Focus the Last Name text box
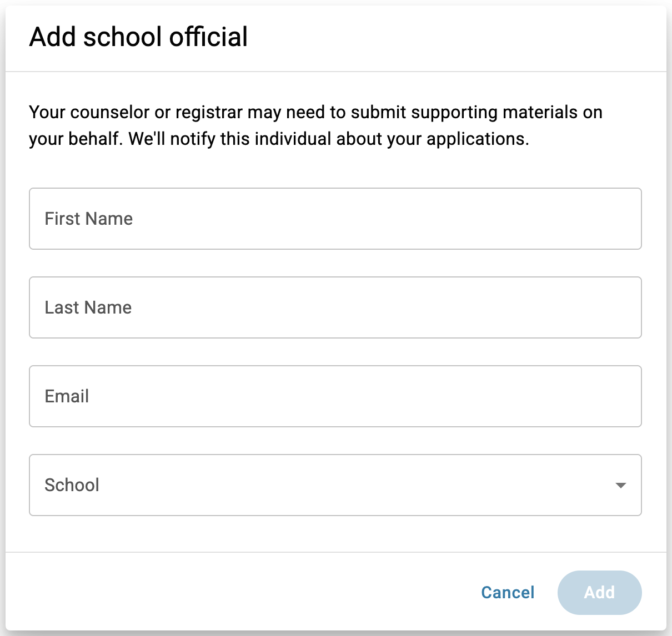 [x=335, y=307]
